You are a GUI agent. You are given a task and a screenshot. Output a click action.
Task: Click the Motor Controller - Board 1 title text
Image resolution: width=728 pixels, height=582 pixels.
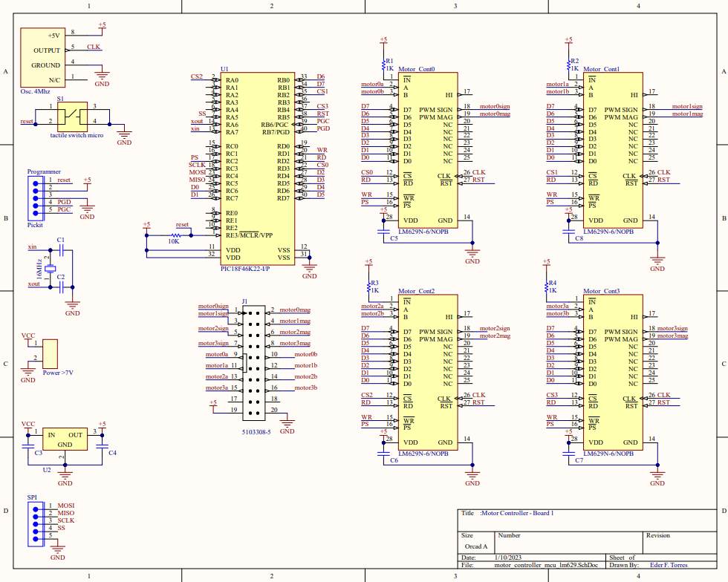click(516, 513)
